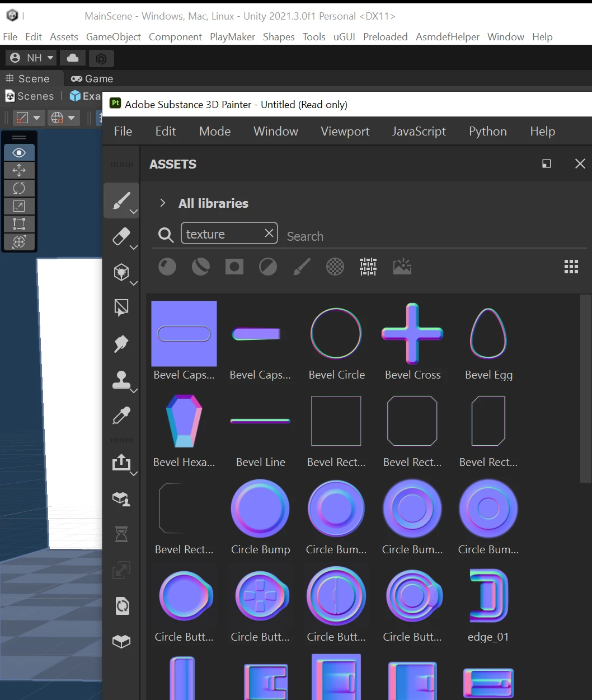Click the hourglass icon in the Painter toolbar
This screenshot has height=700, width=592.
[x=121, y=534]
